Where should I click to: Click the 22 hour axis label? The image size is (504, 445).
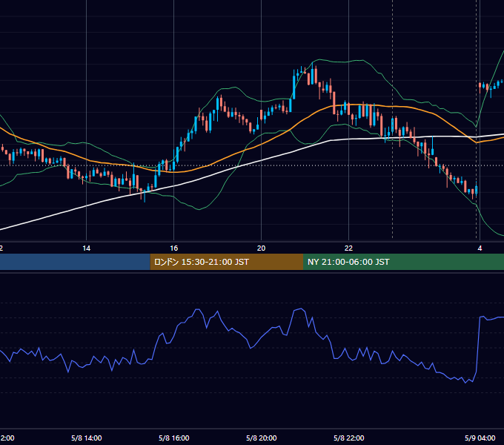349,248
